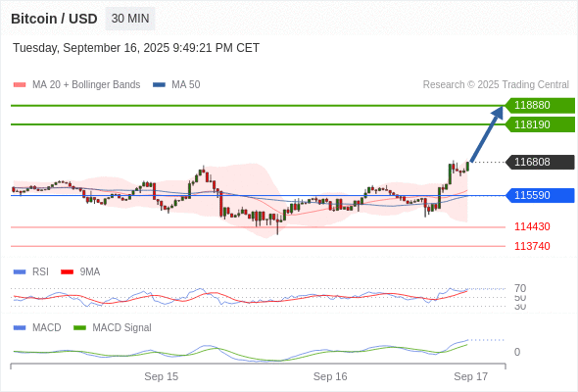Click the blue 115590 pivot price tag
578x392 pixels.
point(540,195)
